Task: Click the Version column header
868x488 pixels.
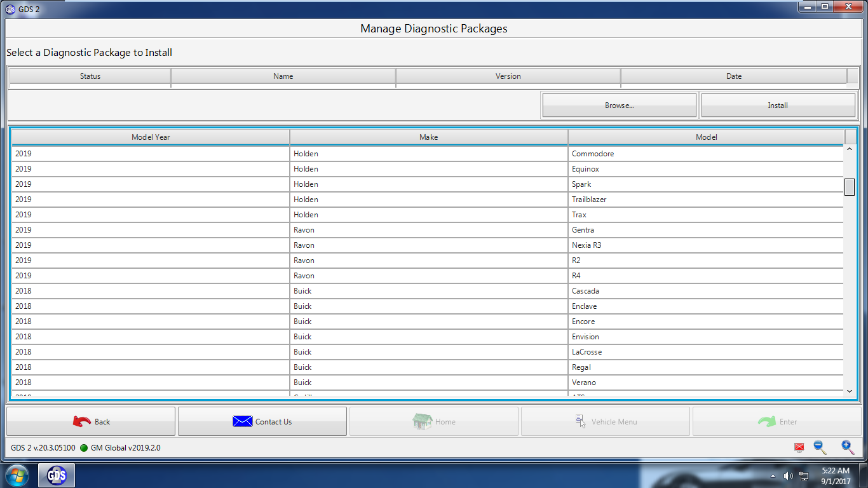Action: pyautogui.click(x=508, y=76)
